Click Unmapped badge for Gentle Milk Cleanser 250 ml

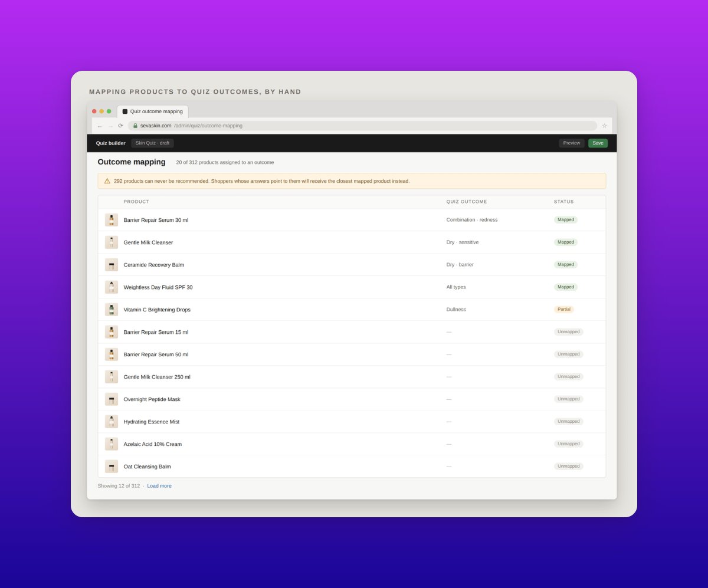click(x=569, y=377)
